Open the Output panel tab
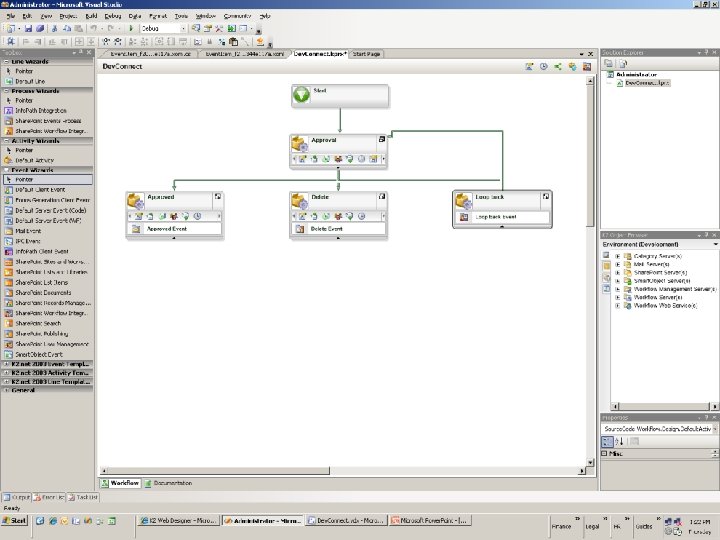The height and width of the screenshot is (540, 720). click(17, 497)
